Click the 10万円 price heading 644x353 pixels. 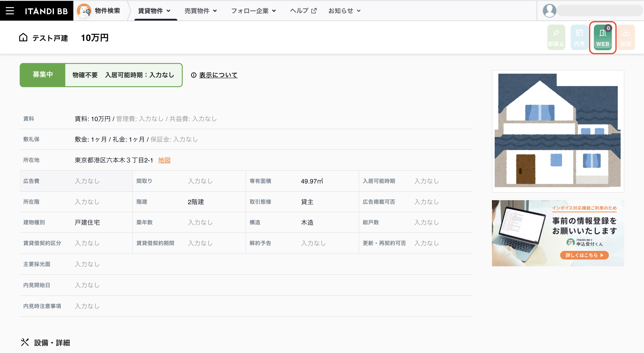[x=95, y=38]
